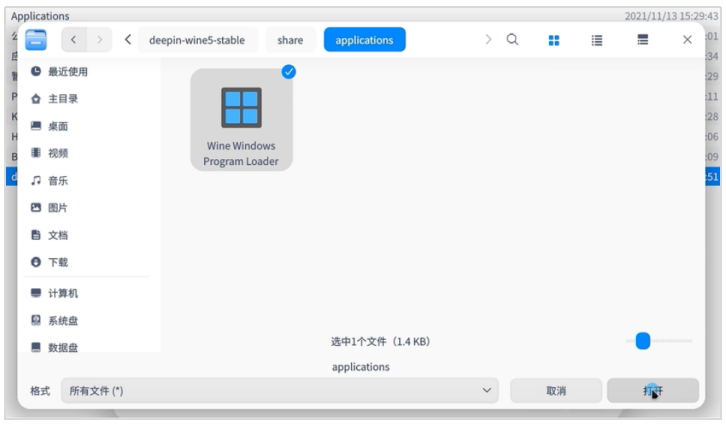
Task: Expand breadcrumb path with left chevron
Action: tap(128, 40)
